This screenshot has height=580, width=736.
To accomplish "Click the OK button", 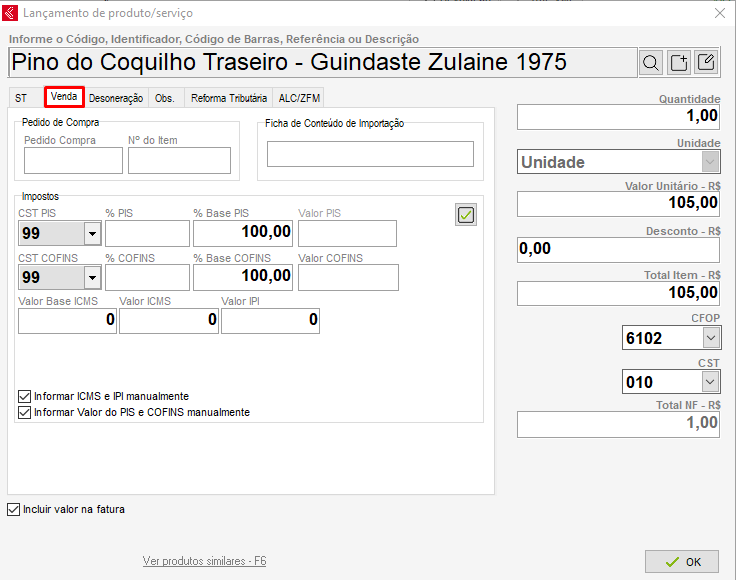I will (x=682, y=562).
